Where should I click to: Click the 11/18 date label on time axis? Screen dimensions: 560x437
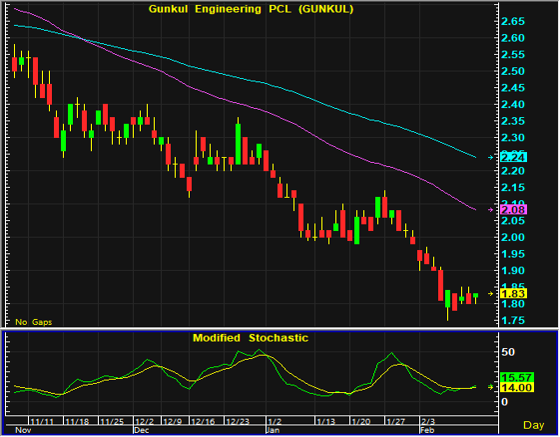(x=77, y=422)
